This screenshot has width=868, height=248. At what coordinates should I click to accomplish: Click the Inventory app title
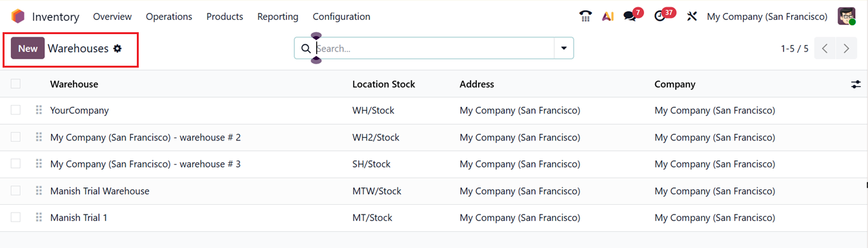[x=56, y=17]
